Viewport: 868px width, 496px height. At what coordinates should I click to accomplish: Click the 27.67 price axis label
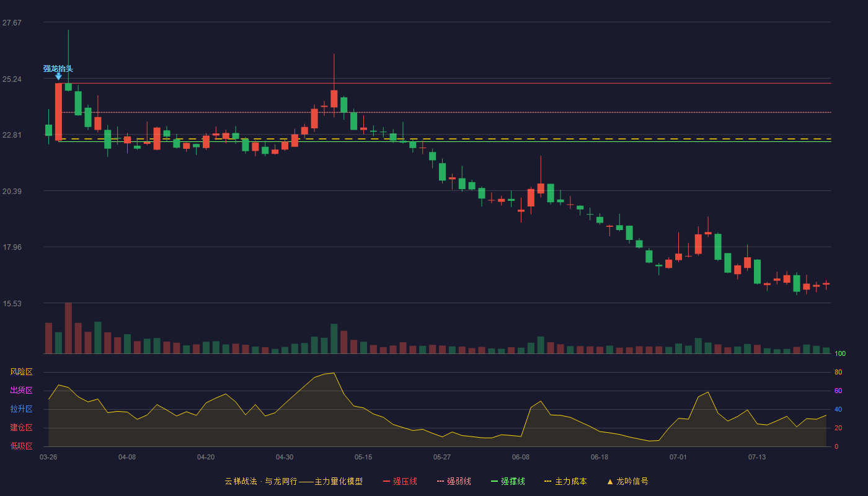(x=12, y=23)
